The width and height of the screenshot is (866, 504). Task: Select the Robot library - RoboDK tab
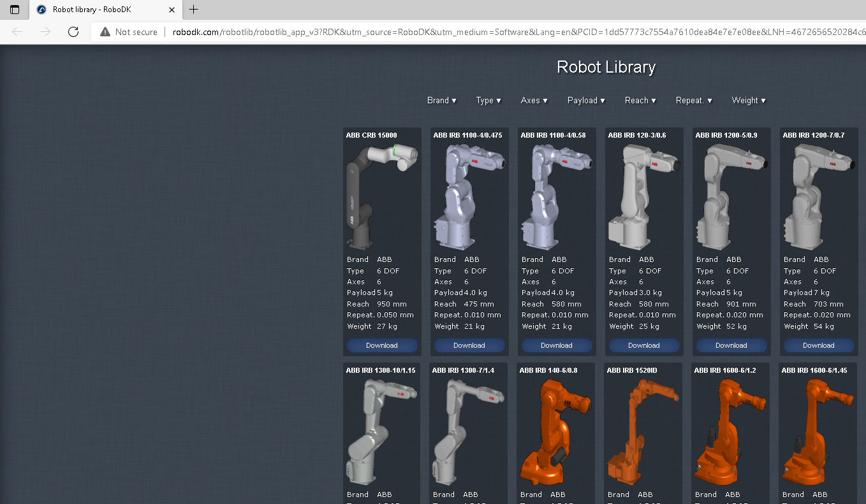tap(106, 10)
